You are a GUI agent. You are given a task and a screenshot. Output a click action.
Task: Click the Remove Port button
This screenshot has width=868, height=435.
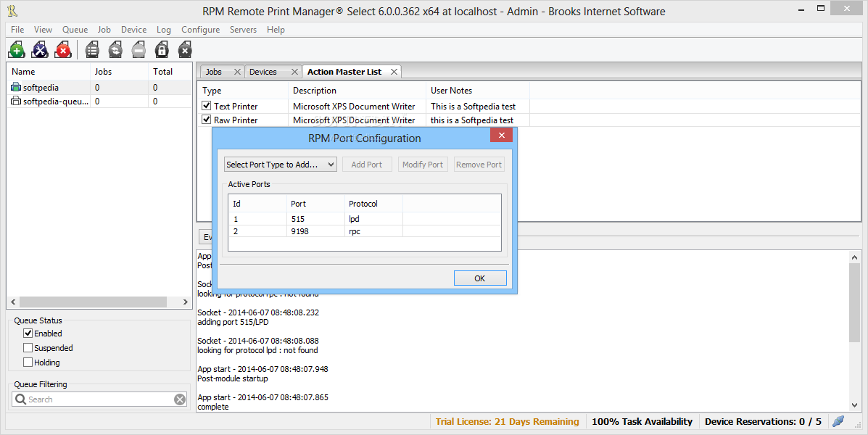tap(479, 165)
